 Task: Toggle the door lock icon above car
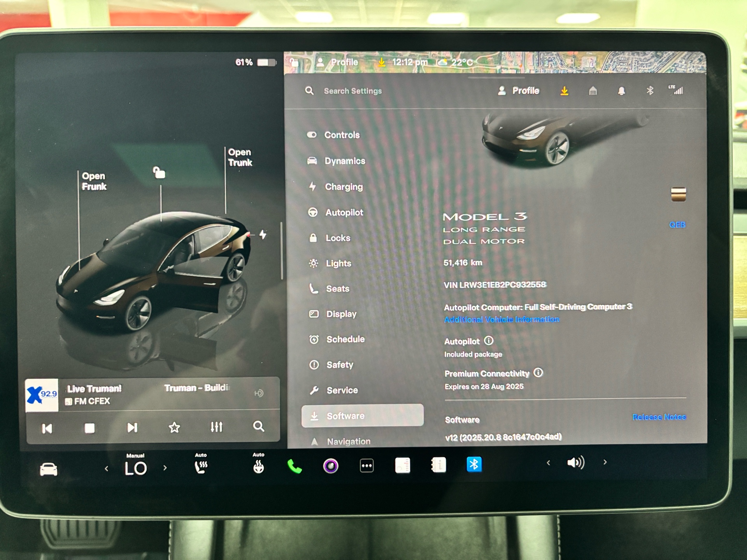[159, 172]
